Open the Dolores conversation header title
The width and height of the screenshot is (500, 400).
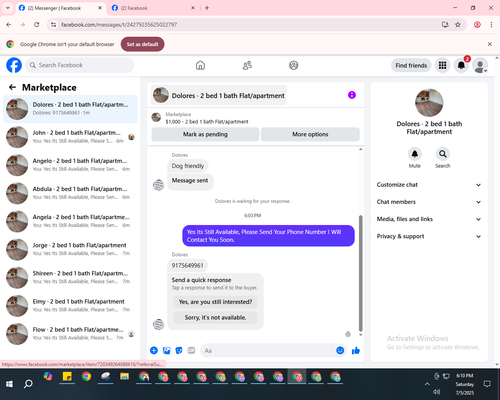(219, 95)
